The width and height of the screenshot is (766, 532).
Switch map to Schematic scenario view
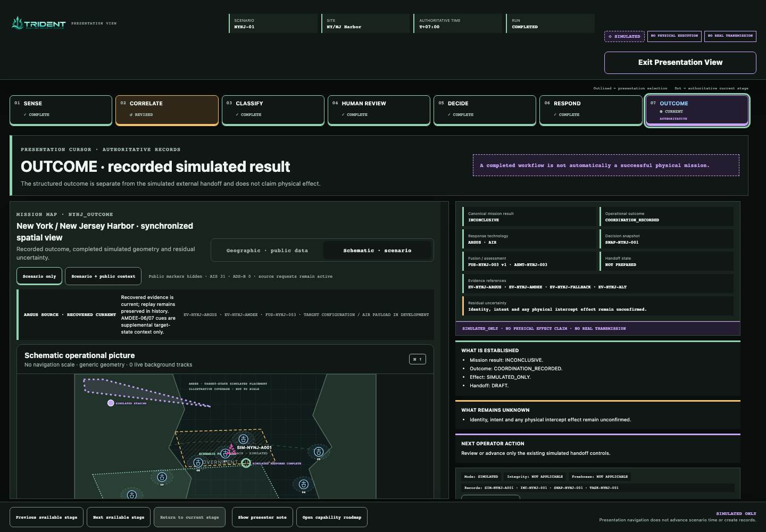click(377, 251)
